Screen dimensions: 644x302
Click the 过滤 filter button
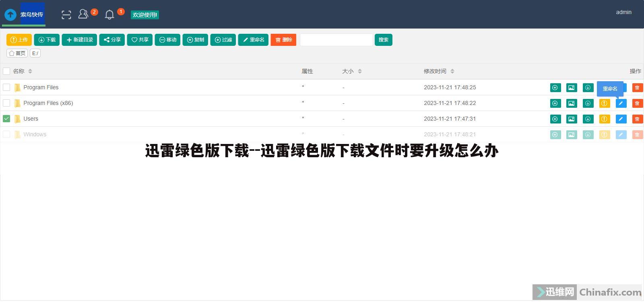(223, 40)
